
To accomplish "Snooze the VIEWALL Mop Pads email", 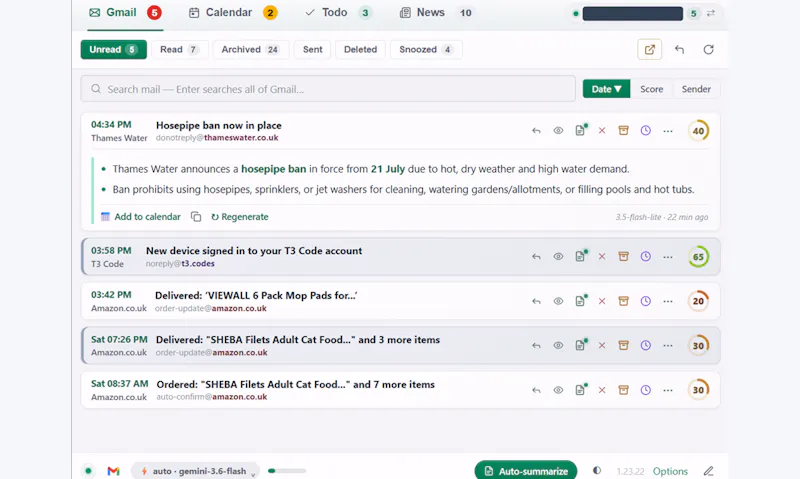I will 645,301.
